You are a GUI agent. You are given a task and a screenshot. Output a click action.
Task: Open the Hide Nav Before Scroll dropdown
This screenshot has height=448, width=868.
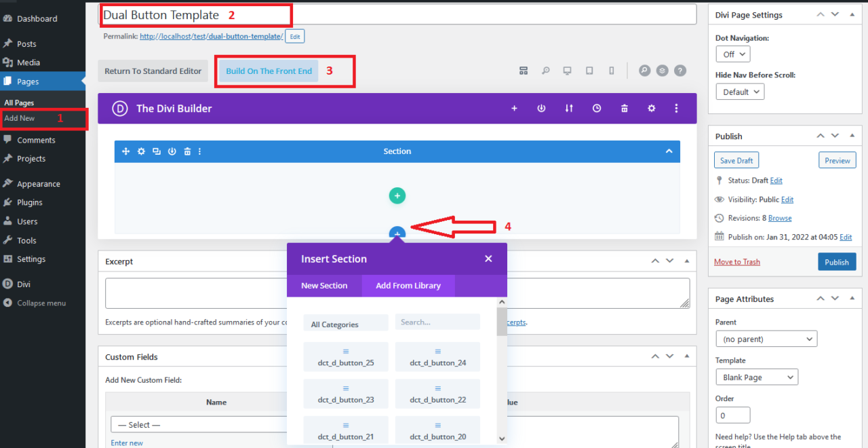pyautogui.click(x=740, y=92)
